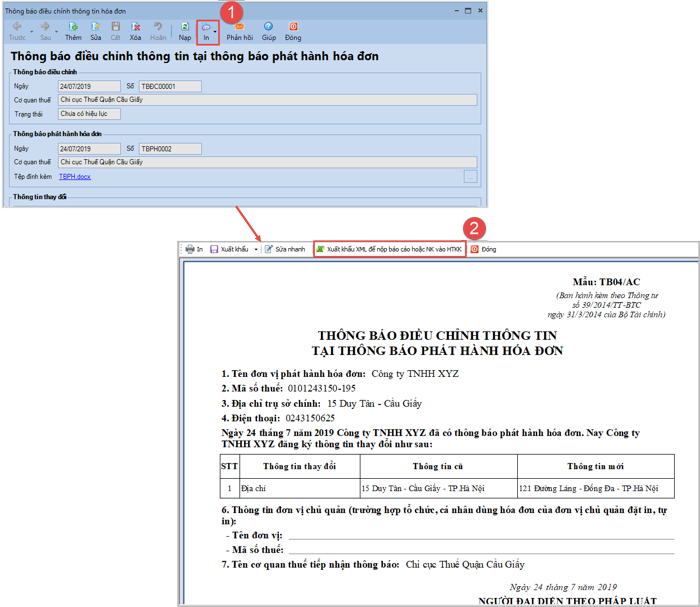Viewport: 700px width, 607px height.
Task: Delete the notice with Xóa icon
Action: click(135, 31)
